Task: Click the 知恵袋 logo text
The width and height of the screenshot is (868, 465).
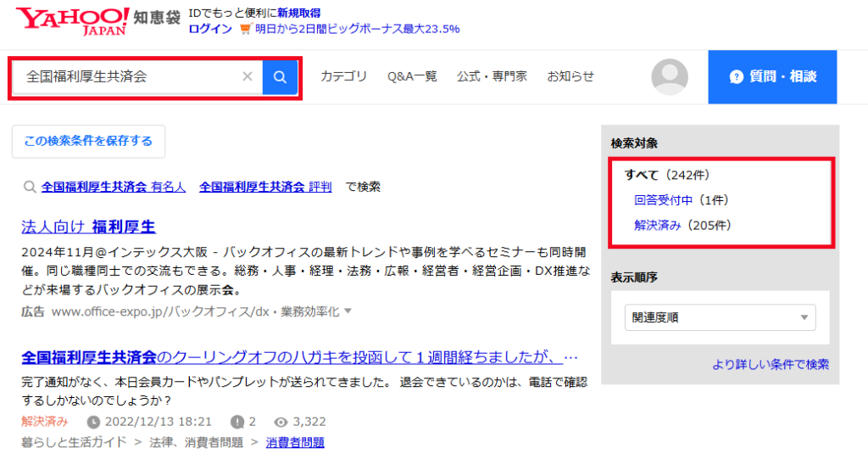Action: tap(157, 18)
